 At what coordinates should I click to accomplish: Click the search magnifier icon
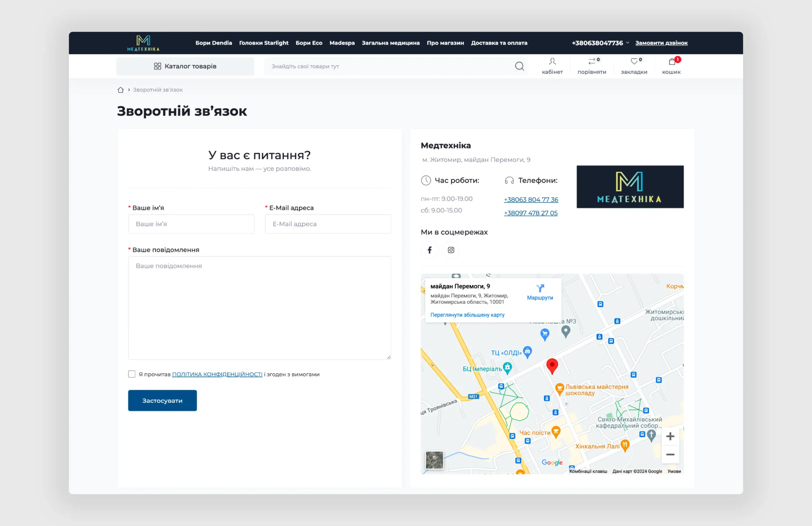point(519,66)
